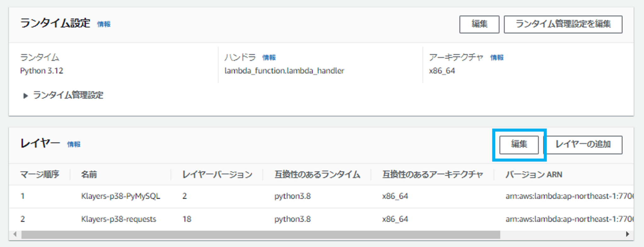Viewport: 644px width, 247px height.
Task: Select the Klayers-p38-requests layer row
Action: 119,219
